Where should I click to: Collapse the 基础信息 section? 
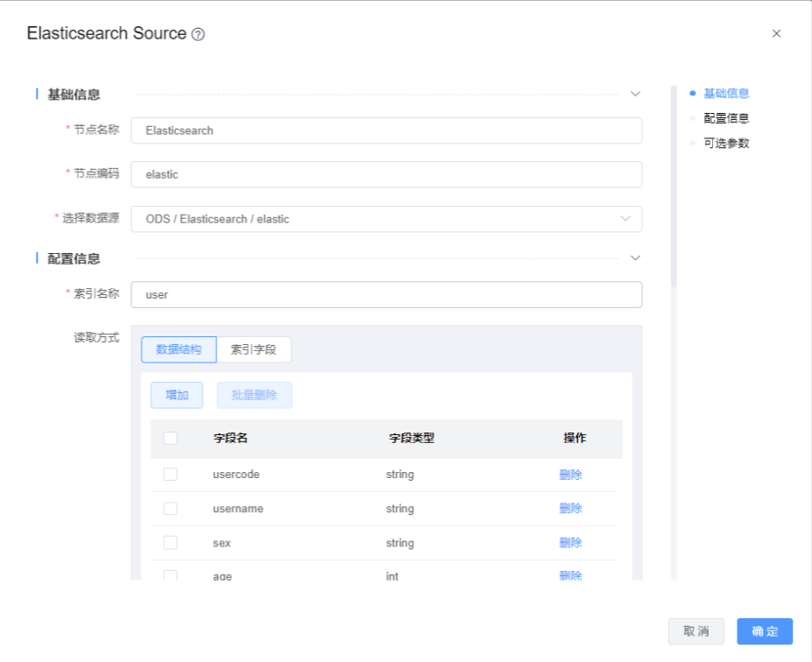[x=636, y=94]
